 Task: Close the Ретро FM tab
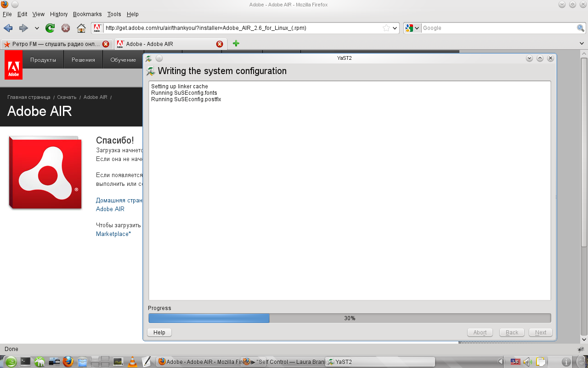(106, 44)
